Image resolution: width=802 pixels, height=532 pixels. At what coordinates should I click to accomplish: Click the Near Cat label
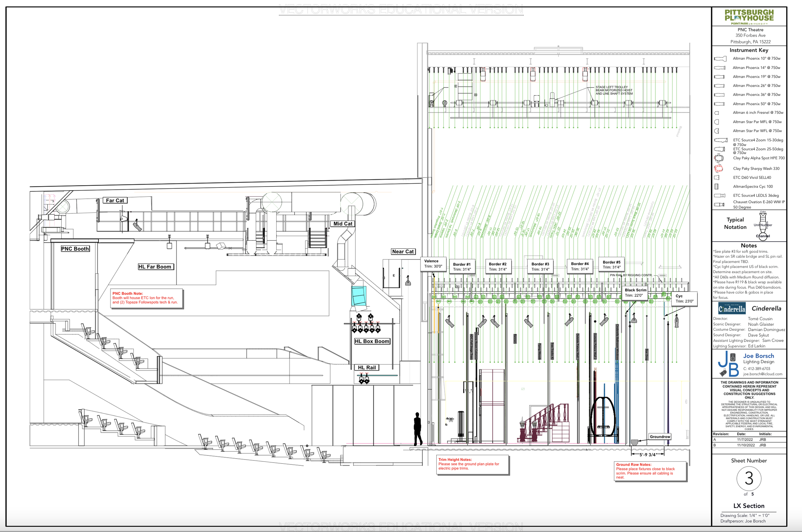[403, 252]
